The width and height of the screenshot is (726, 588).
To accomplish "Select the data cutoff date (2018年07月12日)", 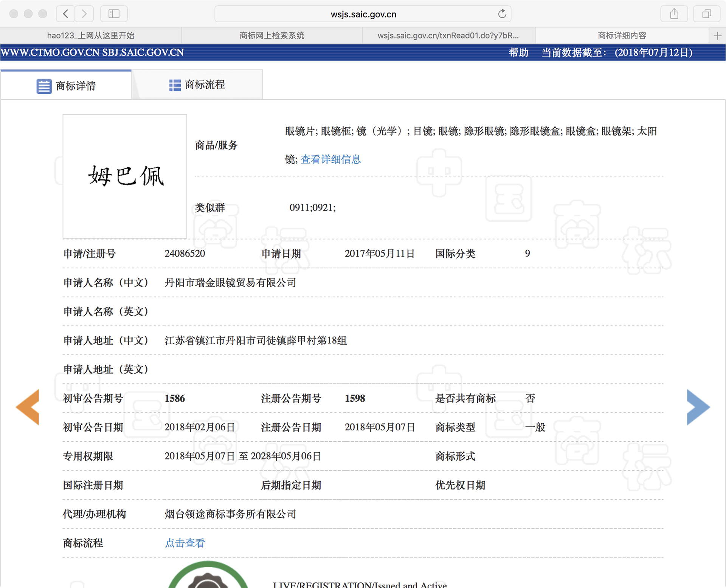I will (x=653, y=53).
